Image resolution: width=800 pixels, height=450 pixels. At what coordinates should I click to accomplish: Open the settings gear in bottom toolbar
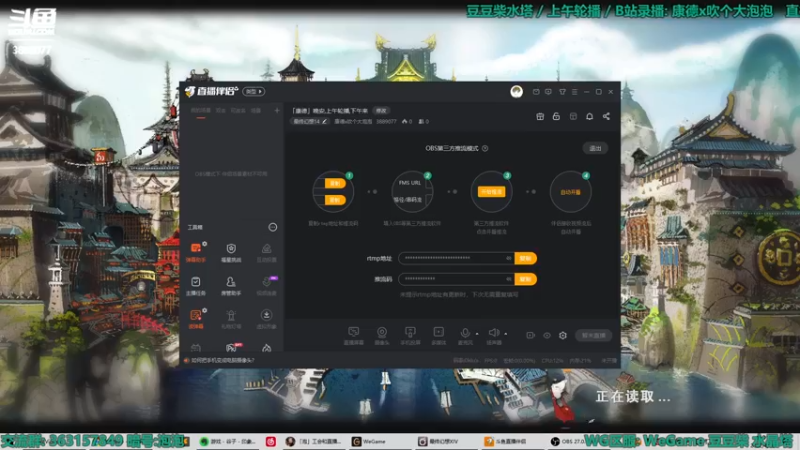[563, 335]
